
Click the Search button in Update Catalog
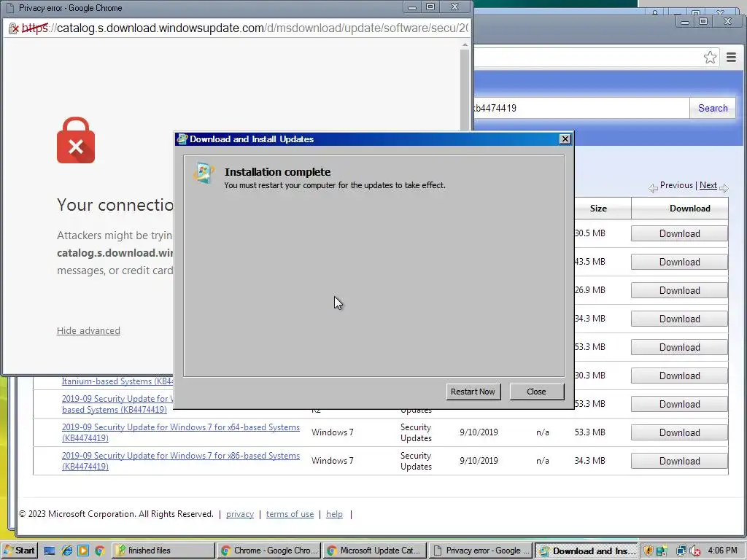713,108
